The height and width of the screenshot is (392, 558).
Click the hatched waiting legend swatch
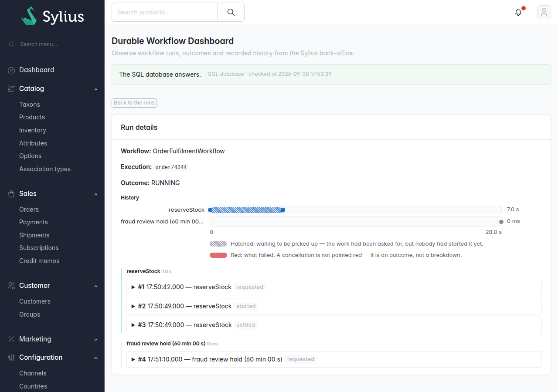(218, 244)
